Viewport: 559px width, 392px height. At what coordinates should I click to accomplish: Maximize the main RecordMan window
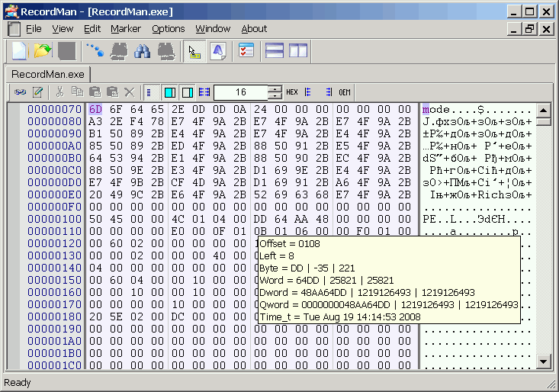click(529, 11)
